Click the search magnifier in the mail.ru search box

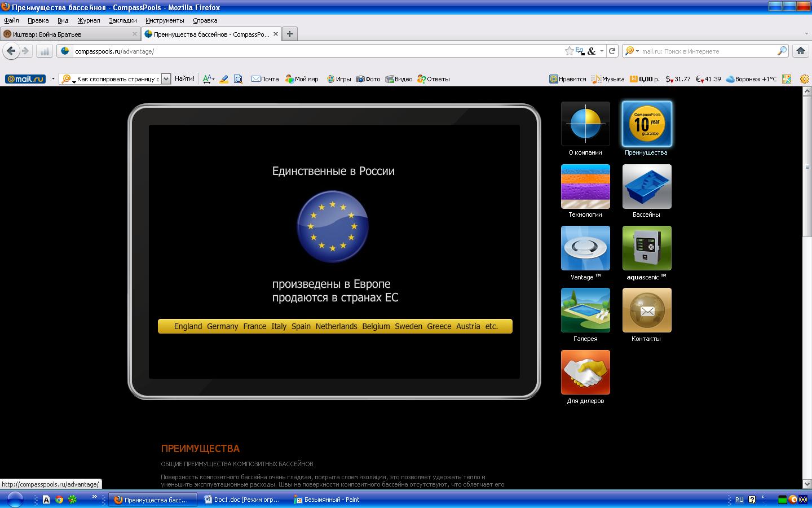782,51
